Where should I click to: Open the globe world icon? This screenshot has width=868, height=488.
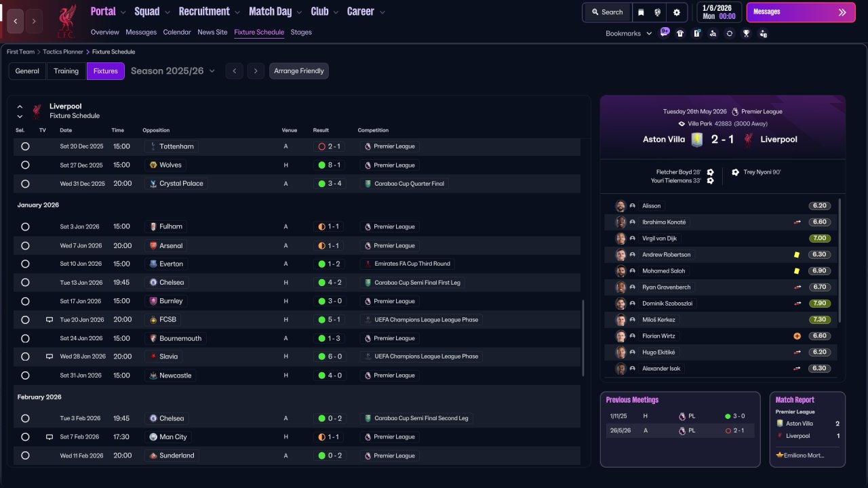[x=658, y=12]
